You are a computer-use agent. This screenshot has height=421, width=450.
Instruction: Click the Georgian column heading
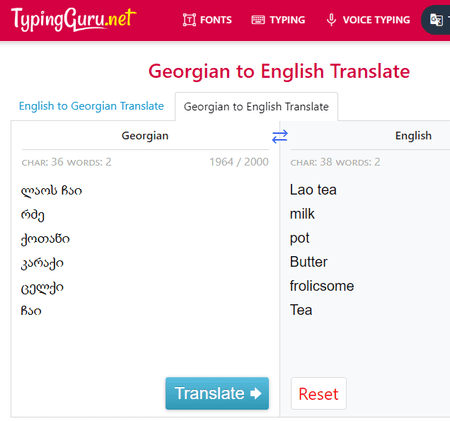145,136
